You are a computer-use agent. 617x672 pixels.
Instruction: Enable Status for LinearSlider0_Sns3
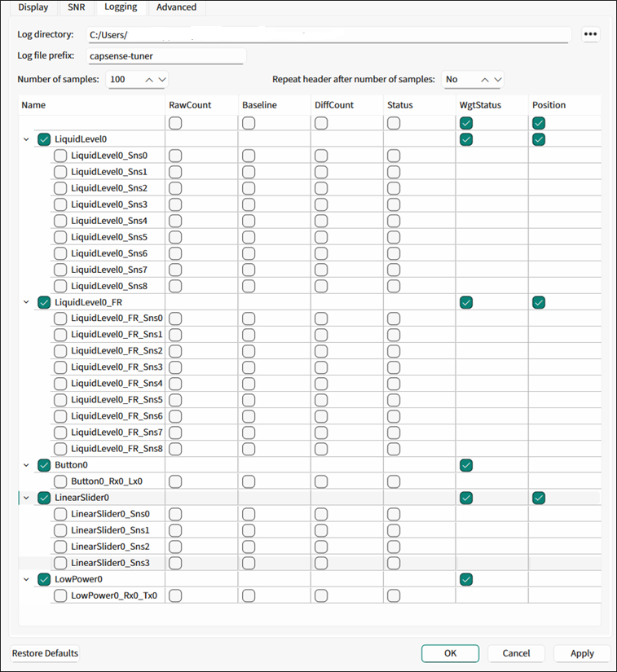(x=394, y=563)
